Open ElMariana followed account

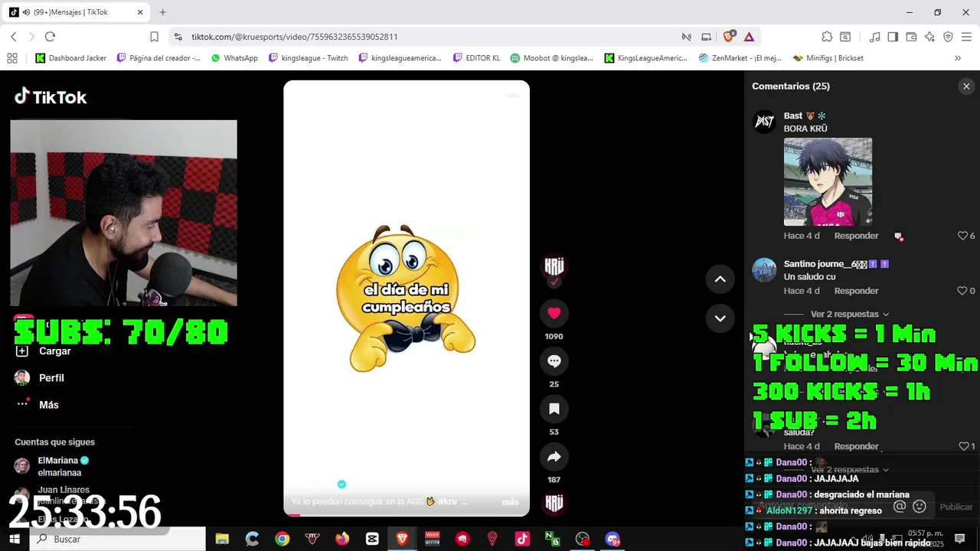[x=61, y=466]
